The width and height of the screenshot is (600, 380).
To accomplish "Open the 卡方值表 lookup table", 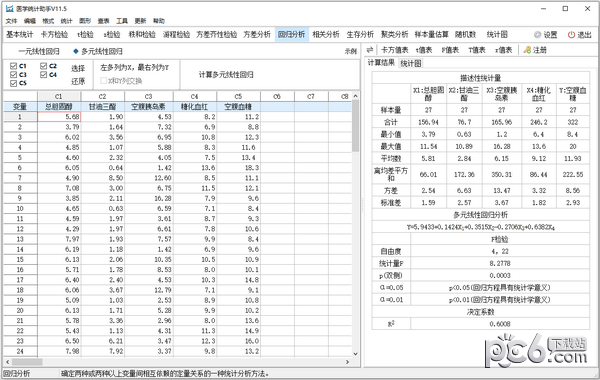I will coord(395,50).
